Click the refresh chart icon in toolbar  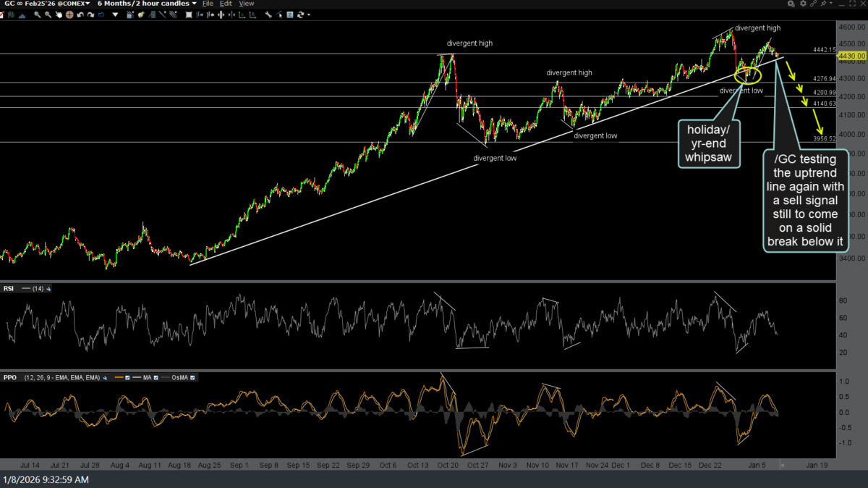(300, 14)
